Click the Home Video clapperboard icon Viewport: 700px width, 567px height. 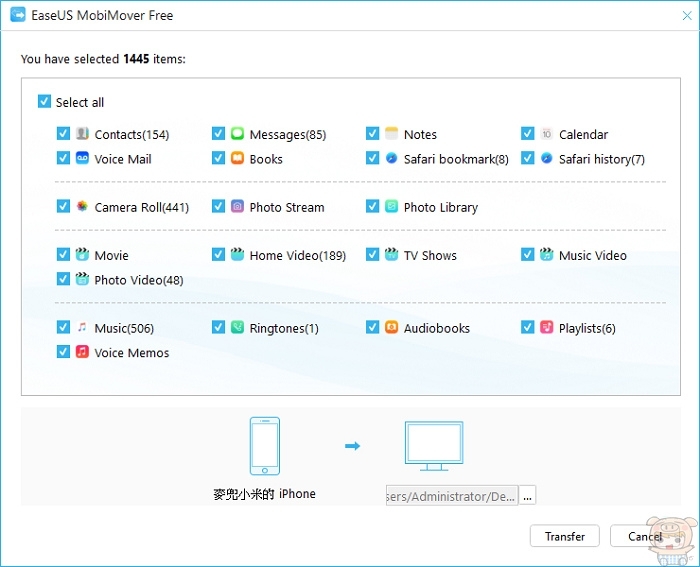[x=237, y=255]
